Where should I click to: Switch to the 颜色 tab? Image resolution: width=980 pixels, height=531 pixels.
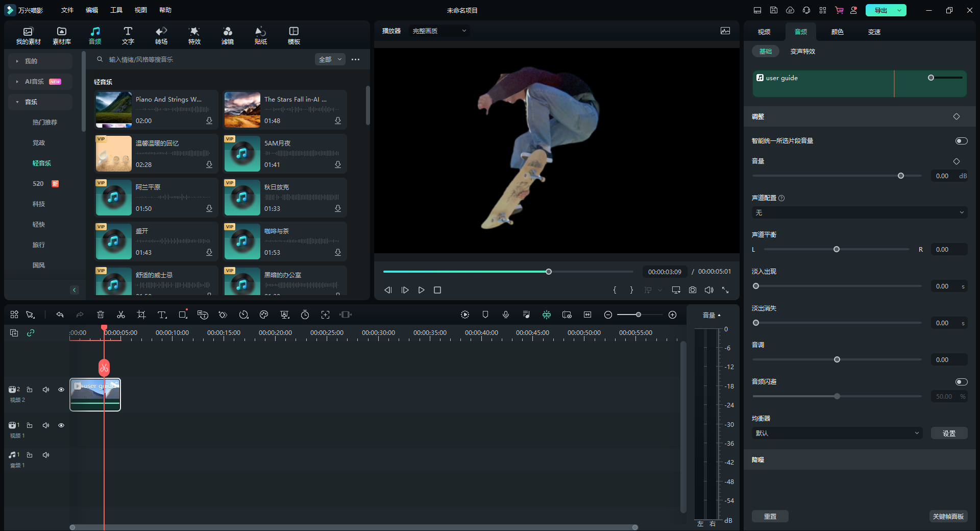pos(837,32)
